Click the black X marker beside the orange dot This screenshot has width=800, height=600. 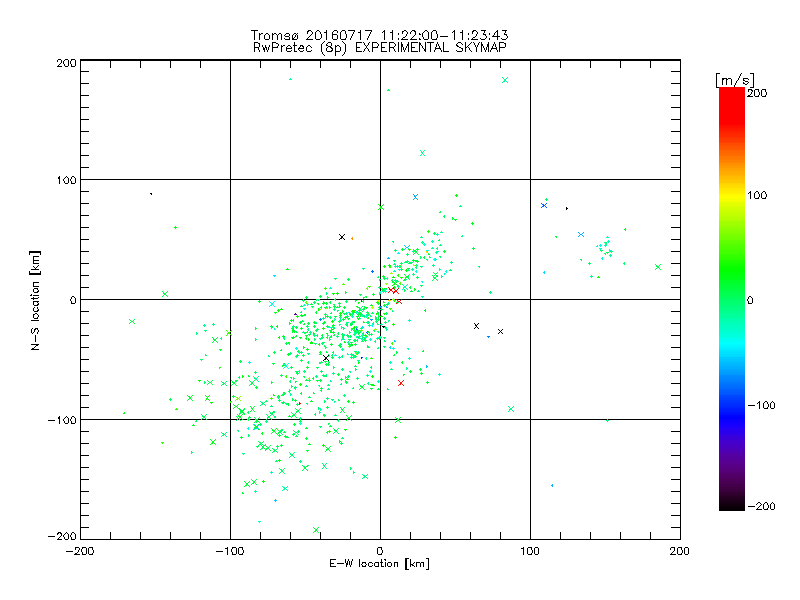point(342,237)
